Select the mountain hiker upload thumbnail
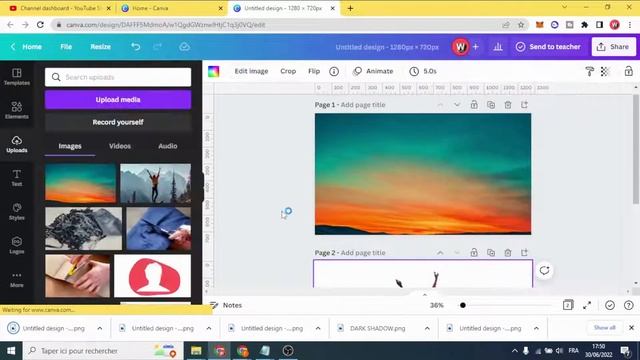The width and height of the screenshot is (640, 360). (156, 183)
